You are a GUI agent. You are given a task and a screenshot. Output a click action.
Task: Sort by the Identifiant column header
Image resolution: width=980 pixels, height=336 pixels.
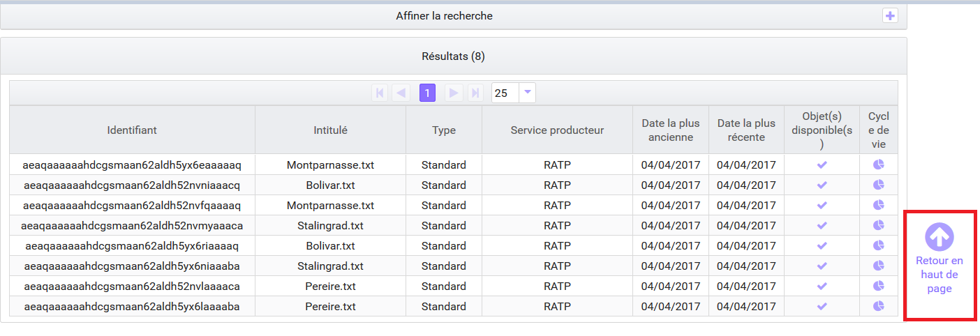pyautogui.click(x=132, y=130)
